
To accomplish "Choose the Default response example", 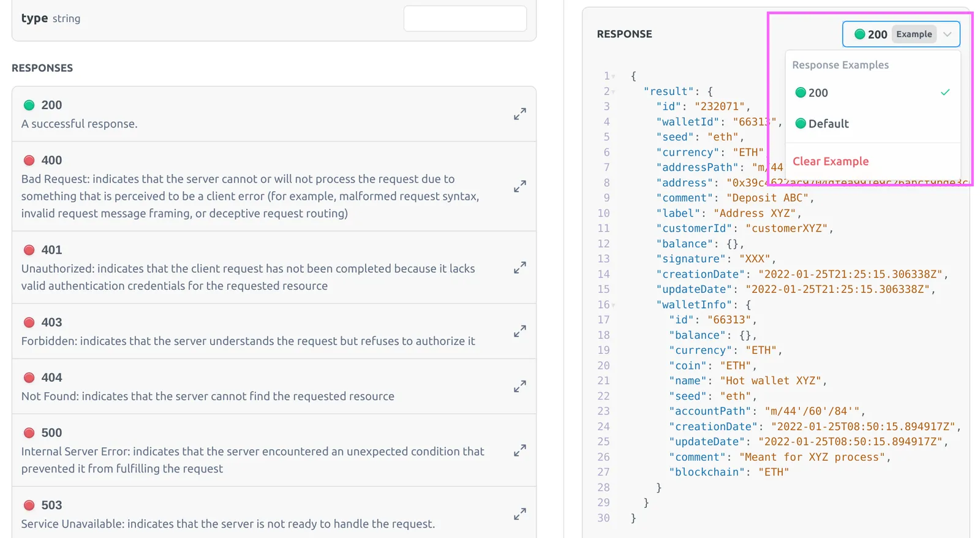I will 873,124.
